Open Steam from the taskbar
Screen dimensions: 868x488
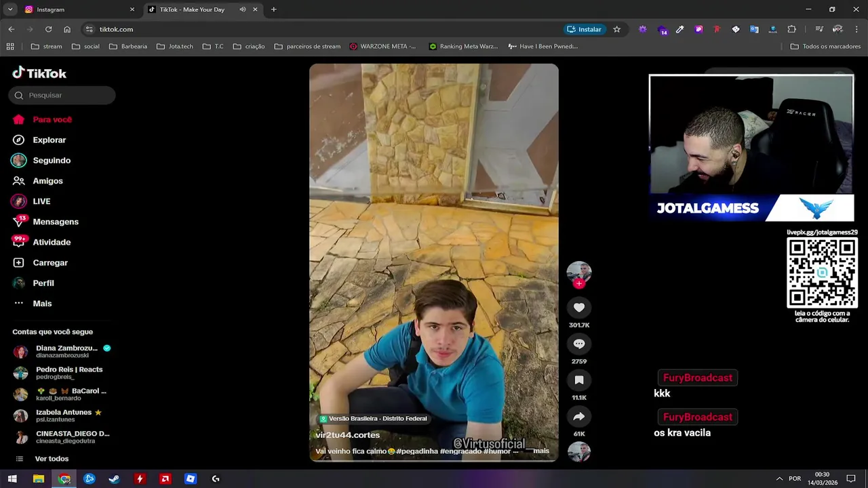114,479
